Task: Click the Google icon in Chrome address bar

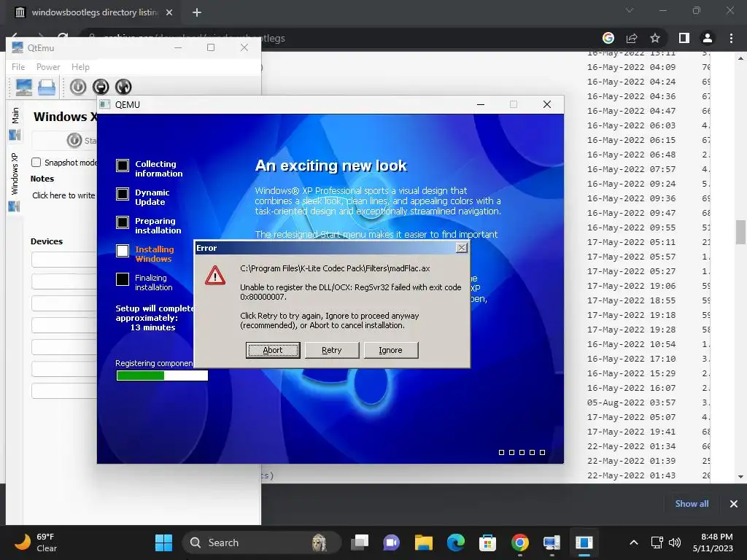Action: 608,38
